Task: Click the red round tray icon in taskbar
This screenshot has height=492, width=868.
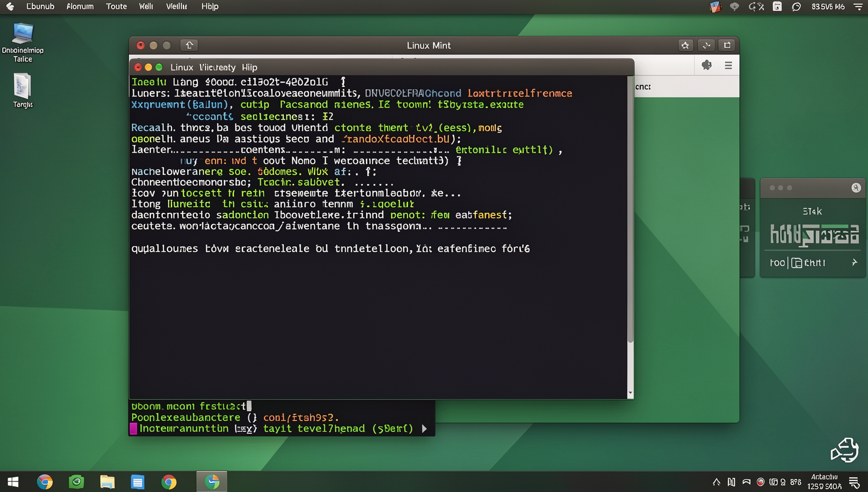Action: coord(761,482)
